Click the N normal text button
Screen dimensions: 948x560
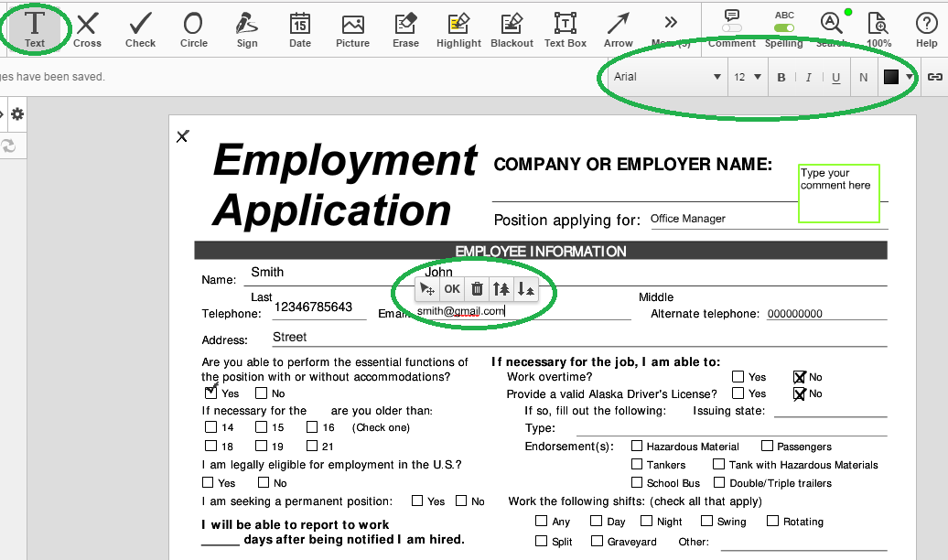(864, 77)
